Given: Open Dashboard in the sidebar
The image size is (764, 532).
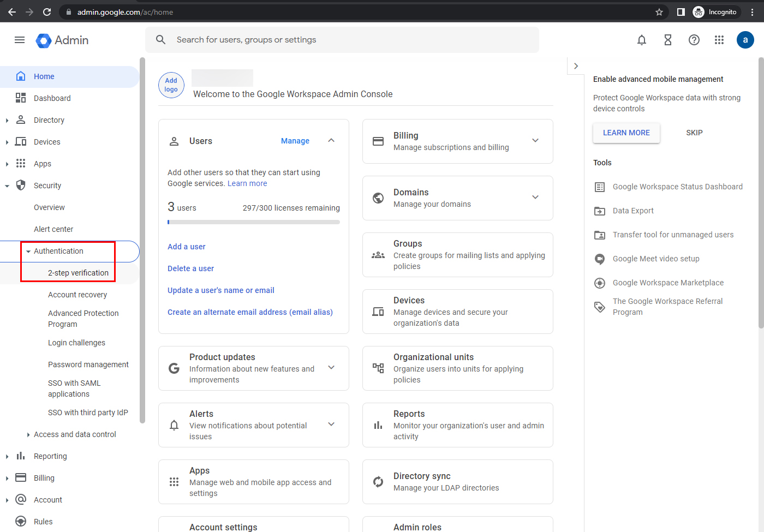Looking at the screenshot, I should [52, 98].
